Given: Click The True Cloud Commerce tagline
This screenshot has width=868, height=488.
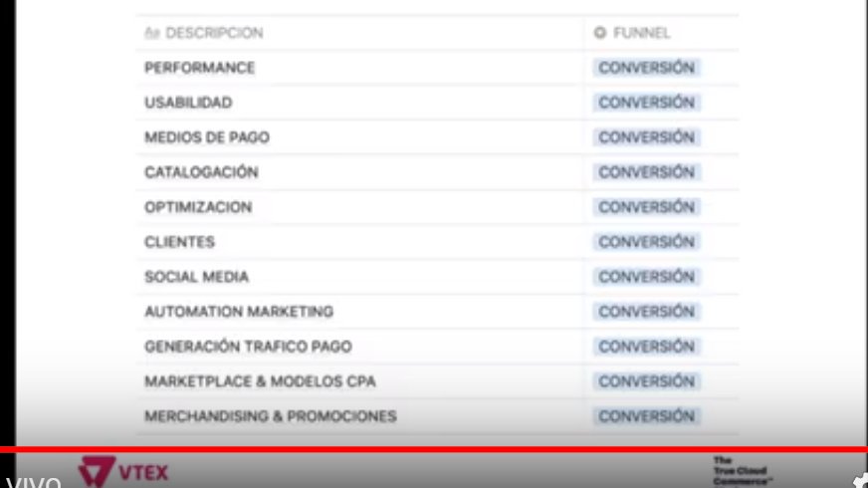Looking at the screenshot, I should tap(742, 471).
